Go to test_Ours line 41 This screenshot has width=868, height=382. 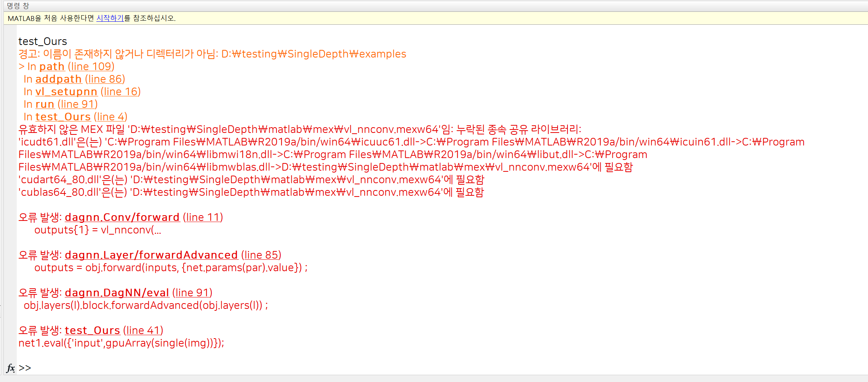(x=143, y=330)
